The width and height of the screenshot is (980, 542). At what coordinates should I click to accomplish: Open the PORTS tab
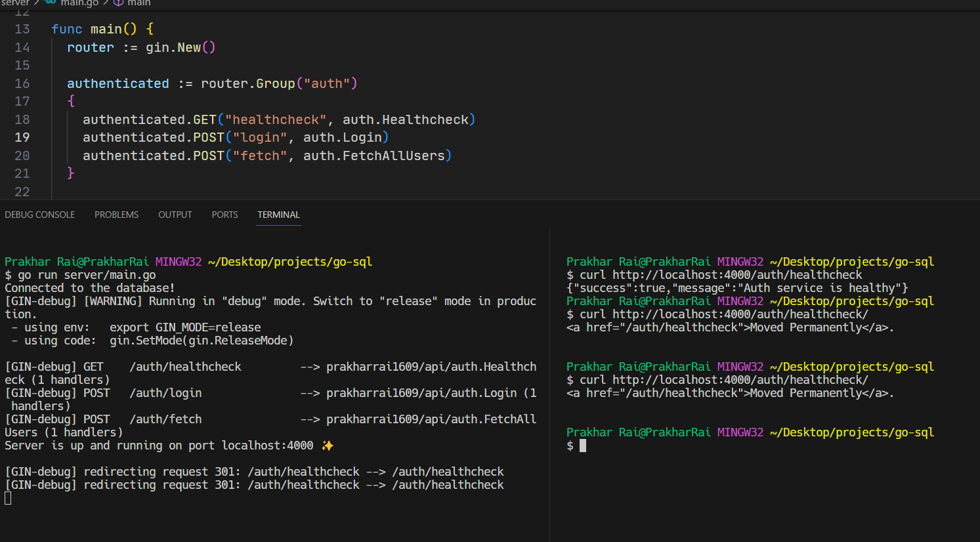coord(224,215)
